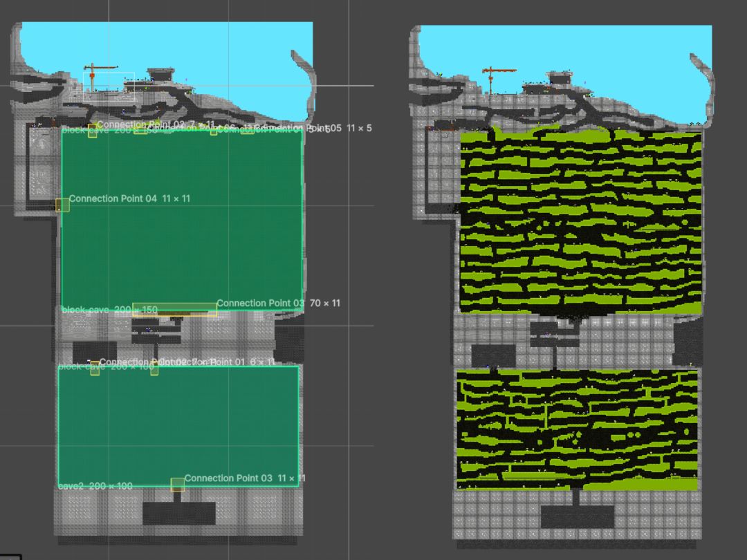Screen dimensions: 747x560
Task: Select bottom Connection Point 03 11 × 11 marker
Action: click(178, 485)
